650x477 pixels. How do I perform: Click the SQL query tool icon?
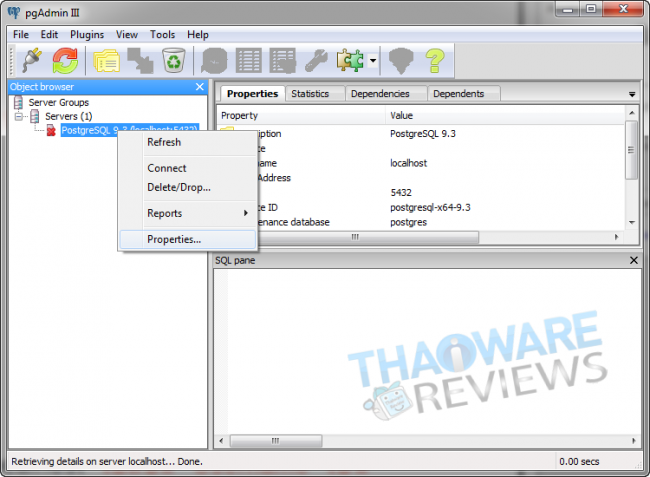pyautogui.click(x=214, y=61)
